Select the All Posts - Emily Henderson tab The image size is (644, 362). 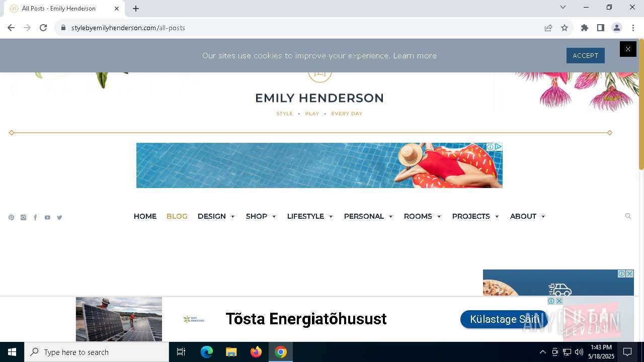64,9
